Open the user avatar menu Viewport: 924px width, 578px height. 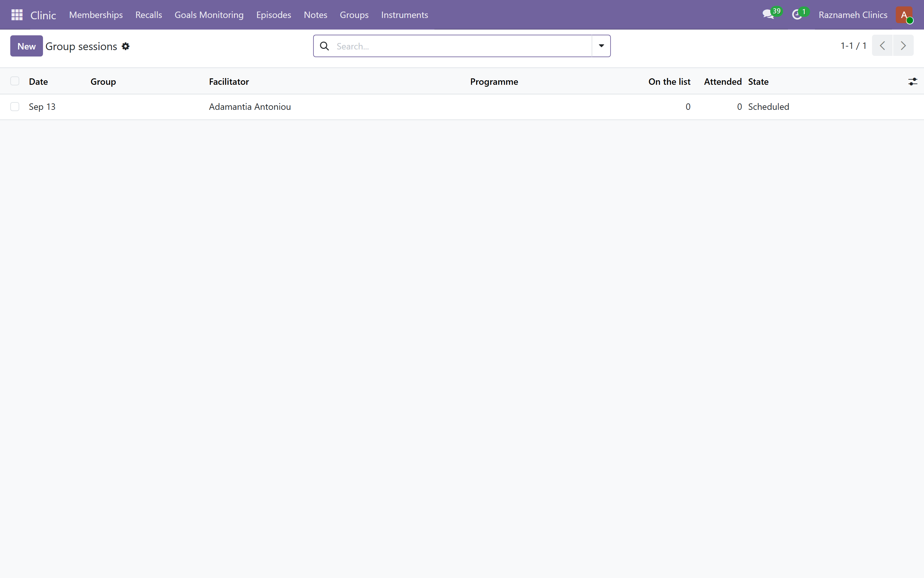pyautogui.click(x=904, y=15)
